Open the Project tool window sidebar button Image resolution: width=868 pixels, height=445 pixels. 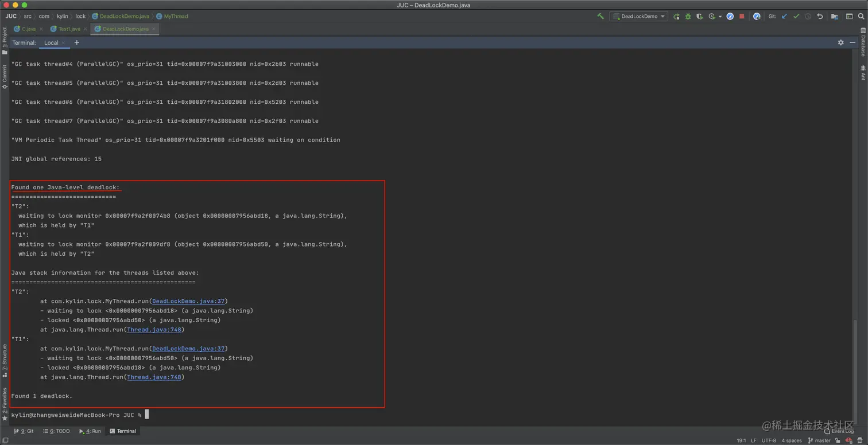tap(5, 40)
